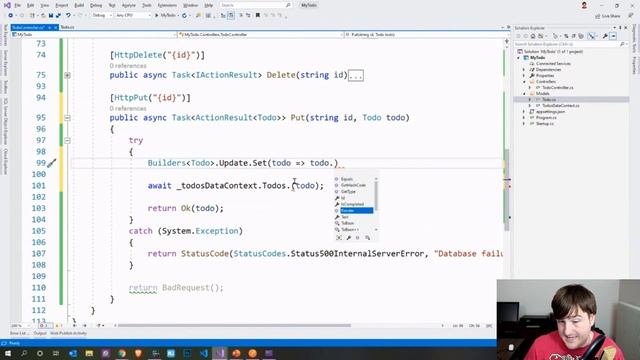Viewport: 640px width, 360px height.
Task: Open the File menu
Action: tap(18, 5)
